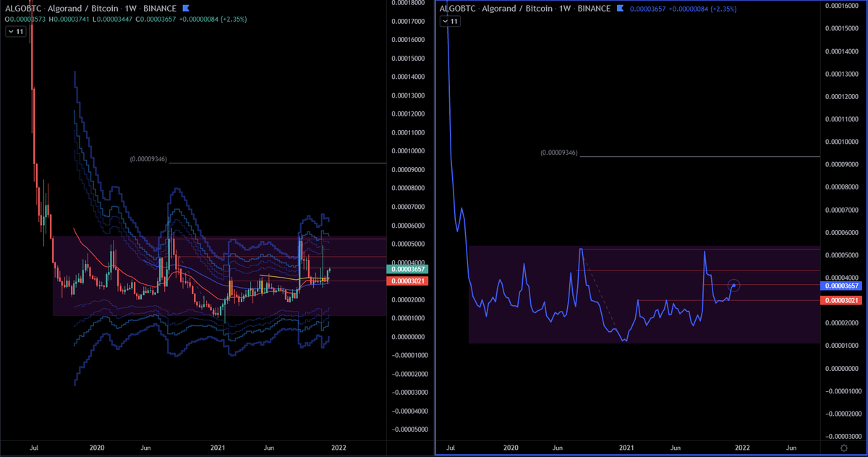Click the -0.00005000 price level on left axis
The image size is (868, 457).
409,430
